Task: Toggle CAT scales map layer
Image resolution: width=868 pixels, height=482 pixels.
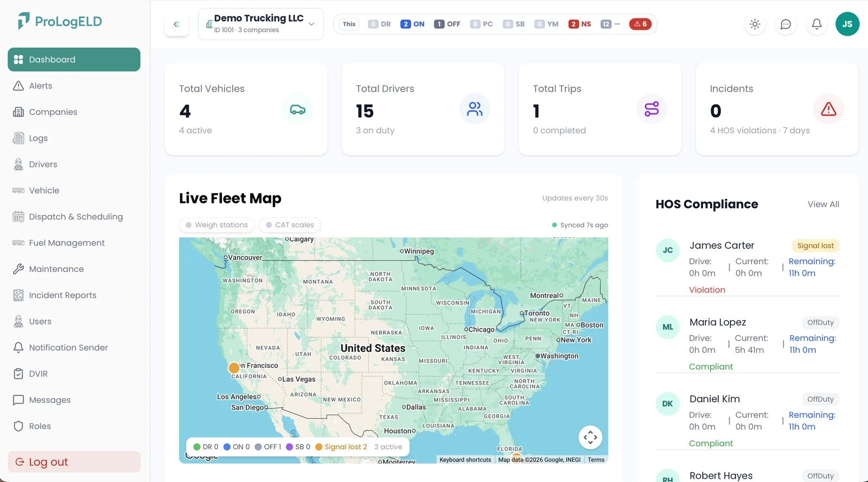Action: point(290,225)
